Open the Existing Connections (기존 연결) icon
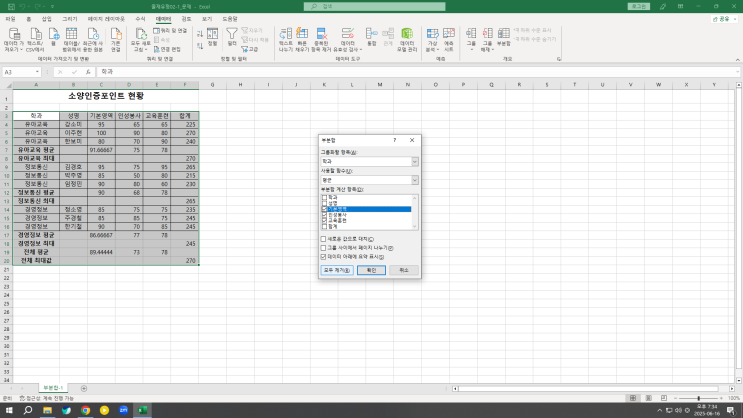This screenshot has height=418, width=743. click(116, 40)
